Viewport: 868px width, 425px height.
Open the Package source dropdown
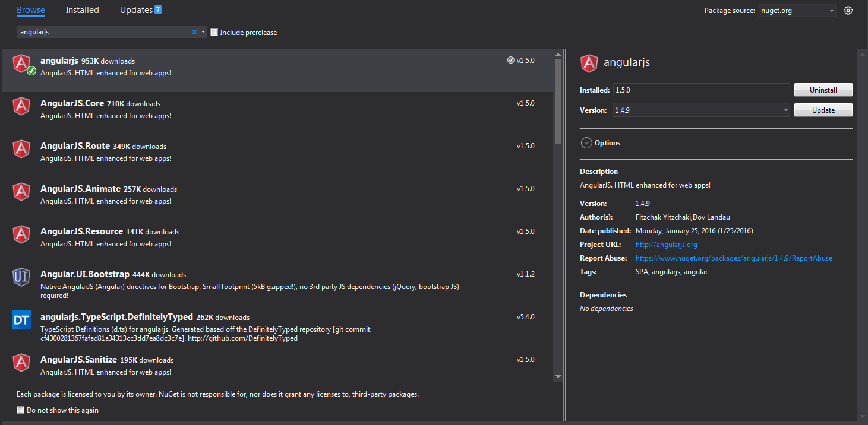(x=797, y=11)
